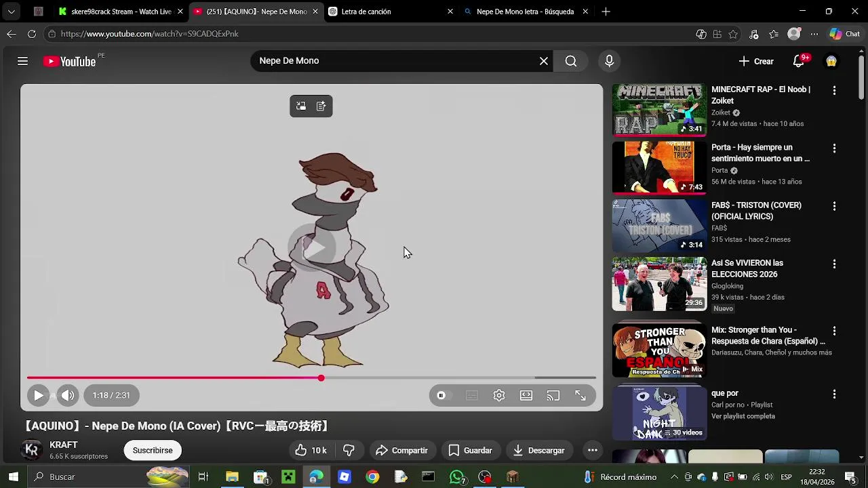
Task: Seek using the red video progress bar
Action: pos(311,378)
